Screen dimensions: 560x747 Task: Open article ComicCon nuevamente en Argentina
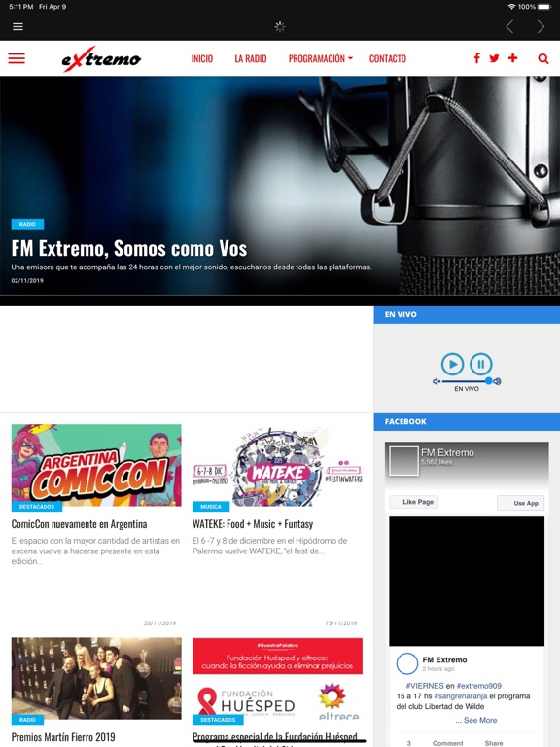(79, 524)
